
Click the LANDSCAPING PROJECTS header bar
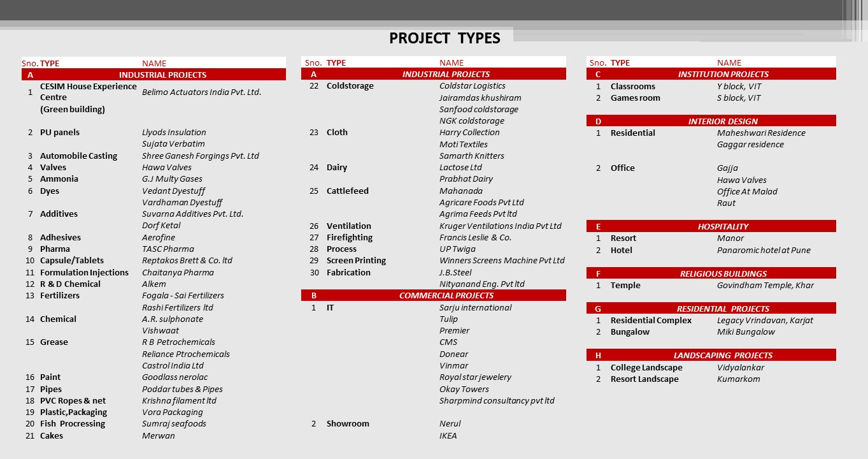[x=711, y=355]
